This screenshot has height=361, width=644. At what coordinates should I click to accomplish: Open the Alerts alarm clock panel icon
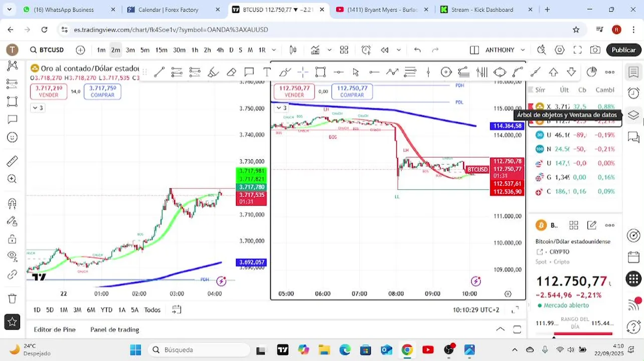[x=633, y=93]
